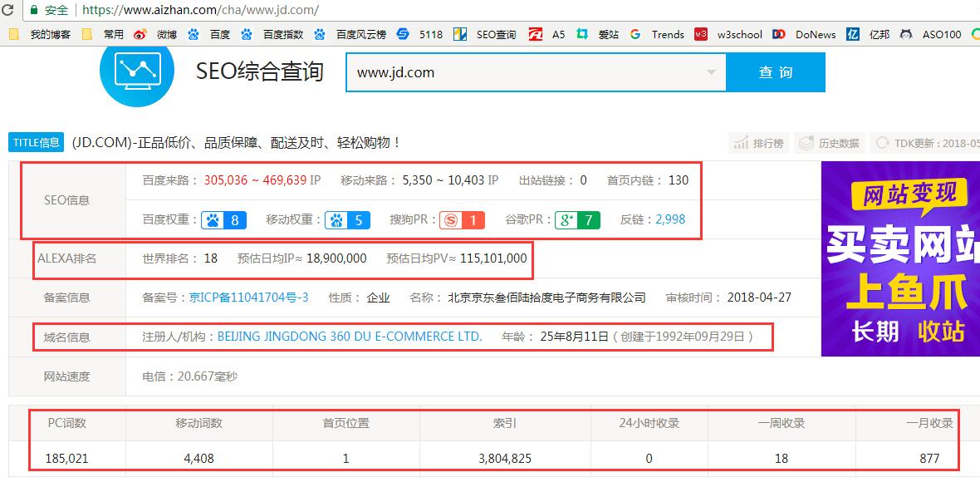
Task: Click the 预估日均PV value 115,101,000
Action: 493,258
